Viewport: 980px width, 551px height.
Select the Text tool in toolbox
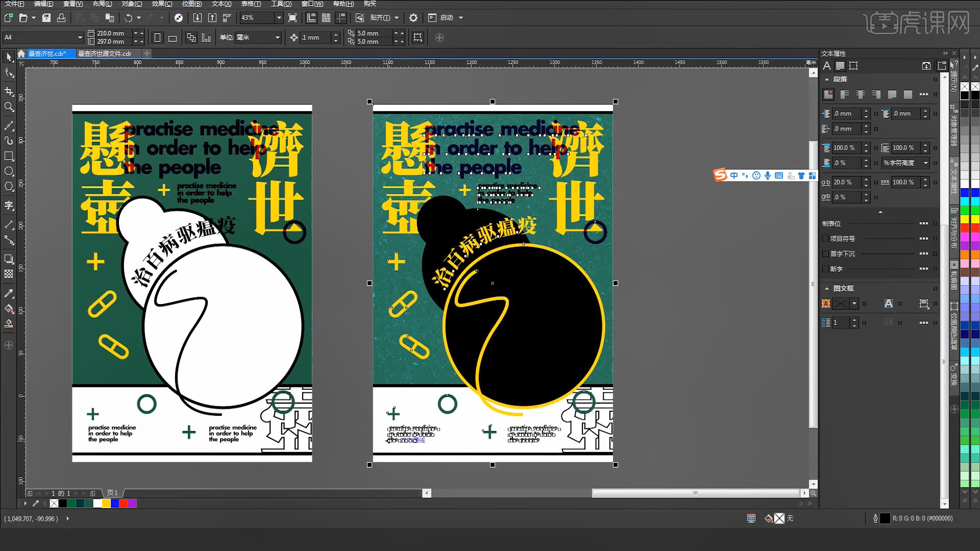(9, 206)
